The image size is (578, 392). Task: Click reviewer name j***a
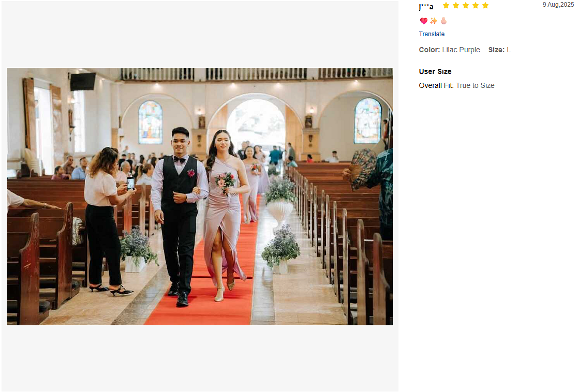pos(426,7)
